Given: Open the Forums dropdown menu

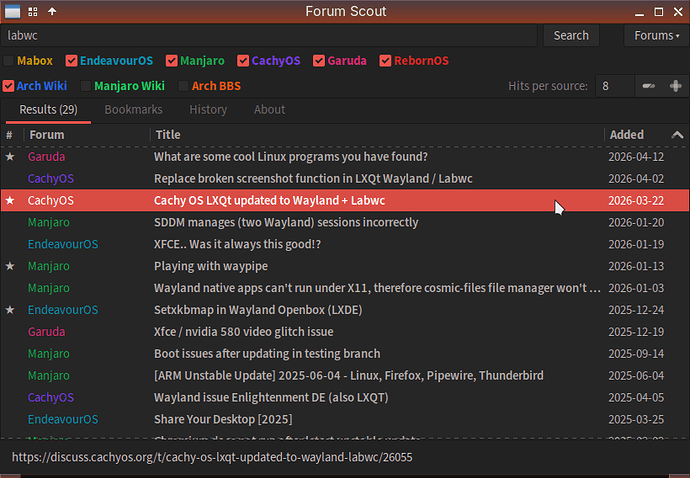Looking at the screenshot, I should pyautogui.click(x=656, y=35).
